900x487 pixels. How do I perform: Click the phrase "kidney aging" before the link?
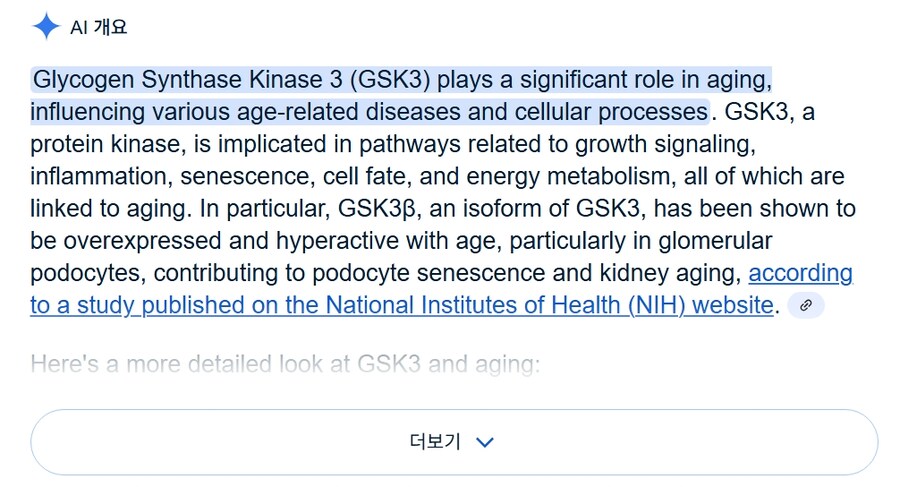670,273
